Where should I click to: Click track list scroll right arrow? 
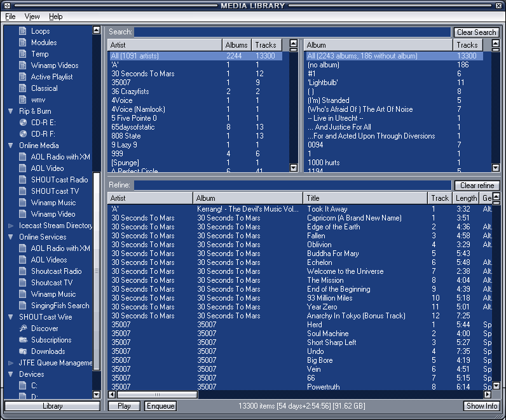click(x=488, y=395)
